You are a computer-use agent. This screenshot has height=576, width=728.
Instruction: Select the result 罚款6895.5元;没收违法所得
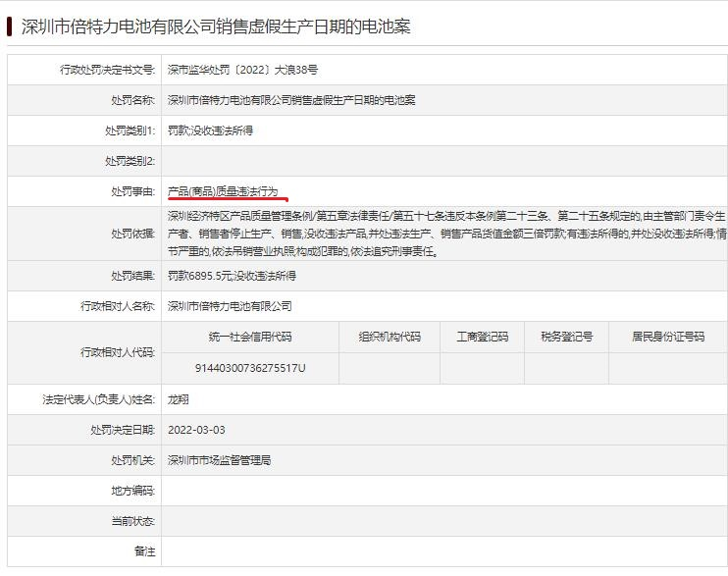[x=232, y=276]
